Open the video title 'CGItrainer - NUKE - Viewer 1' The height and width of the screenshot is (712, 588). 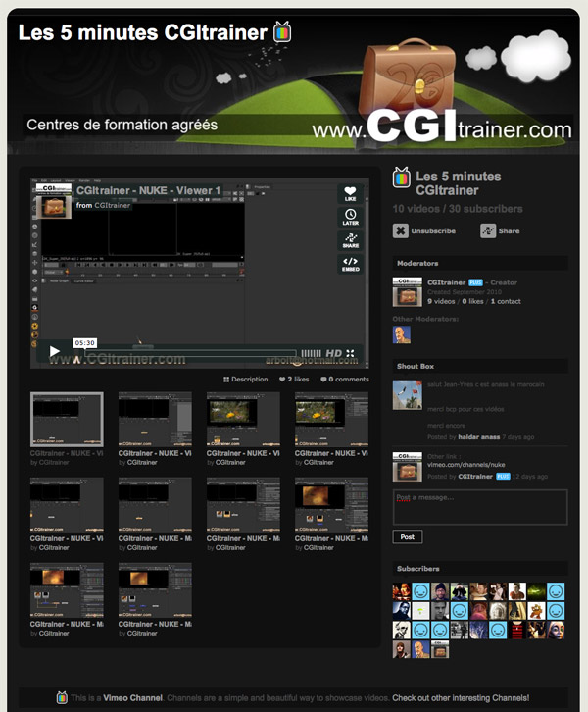pos(148,190)
